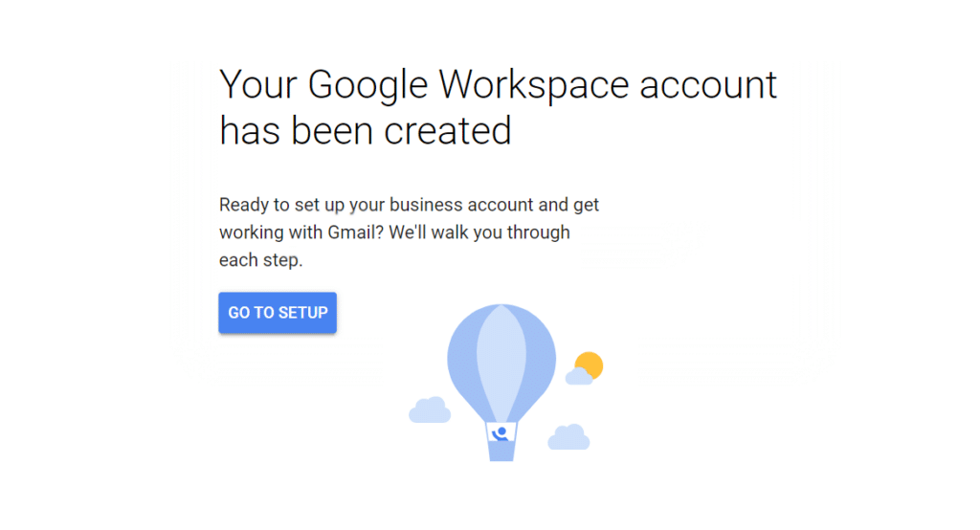Click the "each step." text line
980x530 pixels.
pyautogui.click(x=260, y=260)
